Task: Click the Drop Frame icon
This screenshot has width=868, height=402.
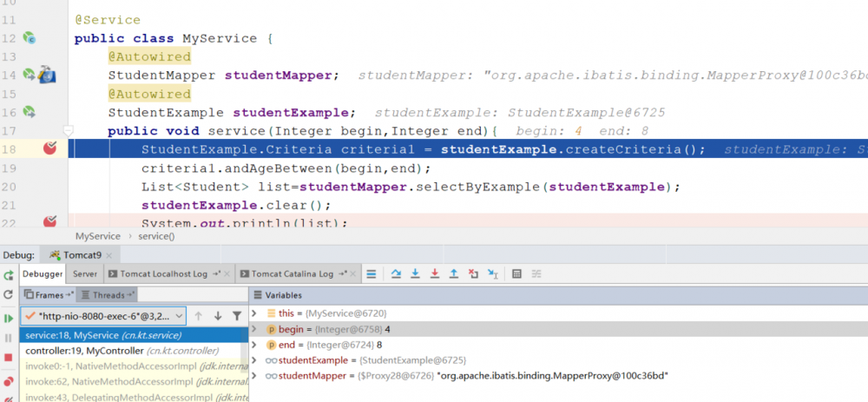Action: tap(473, 273)
